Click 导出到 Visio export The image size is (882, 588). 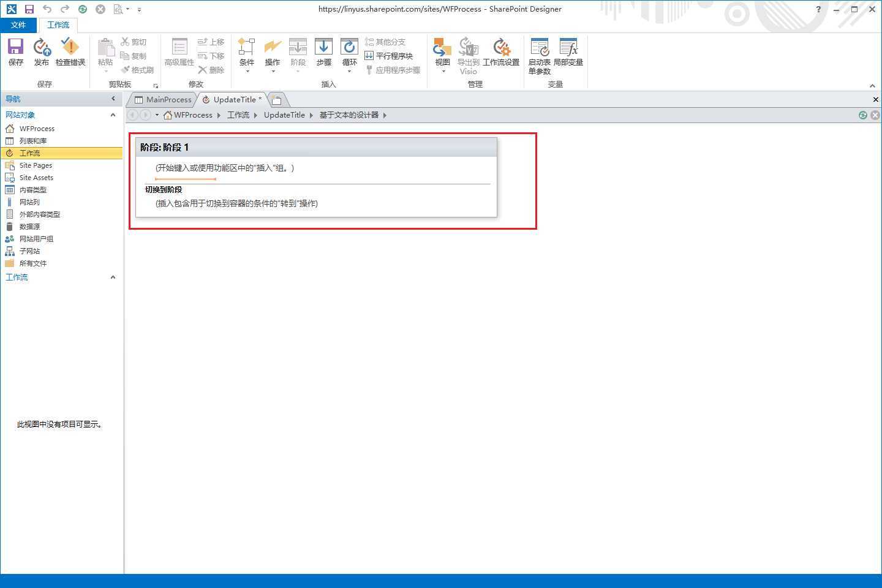469,56
